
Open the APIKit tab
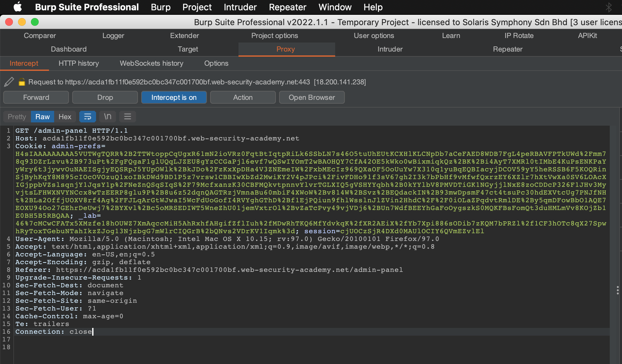click(588, 36)
